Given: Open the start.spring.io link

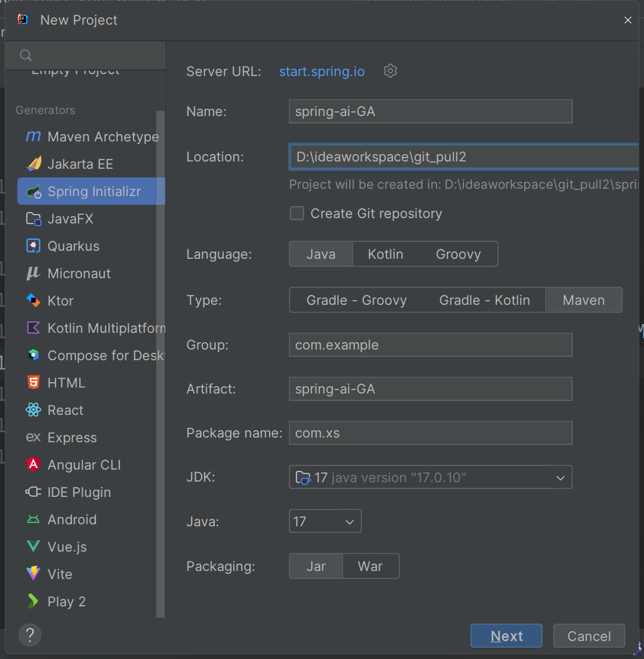Looking at the screenshot, I should (x=322, y=71).
